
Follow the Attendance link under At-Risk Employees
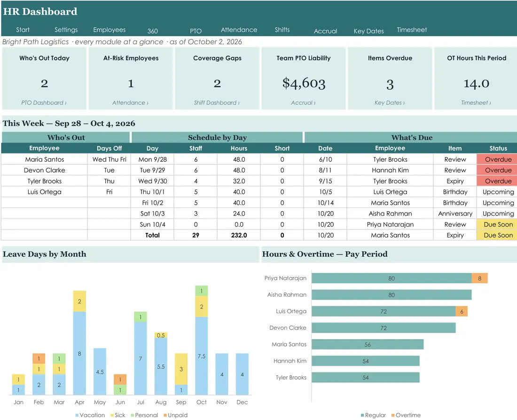click(x=130, y=103)
